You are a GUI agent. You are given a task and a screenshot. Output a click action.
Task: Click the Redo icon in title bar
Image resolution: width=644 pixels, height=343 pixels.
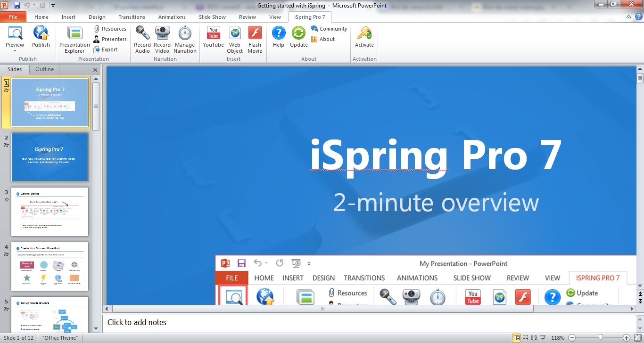coord(41,5)
